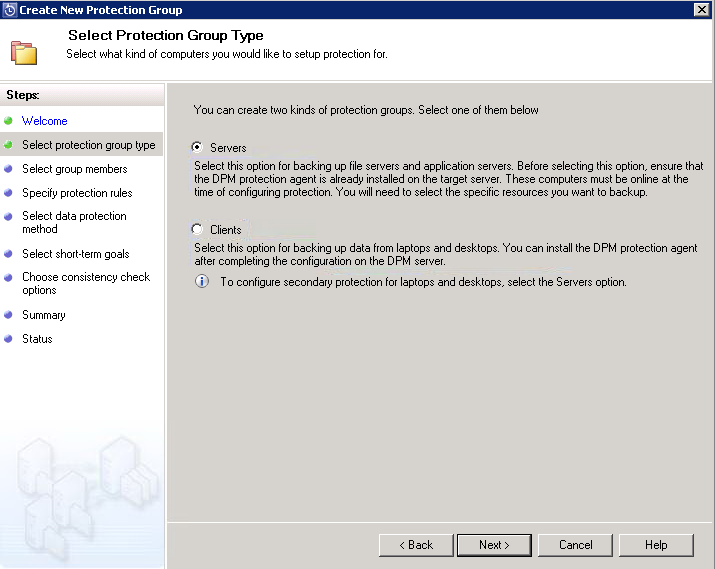Screen dimensions: 715x569
Task: Go to Choose consistency check options step
Action: click(x=86, y=283)
